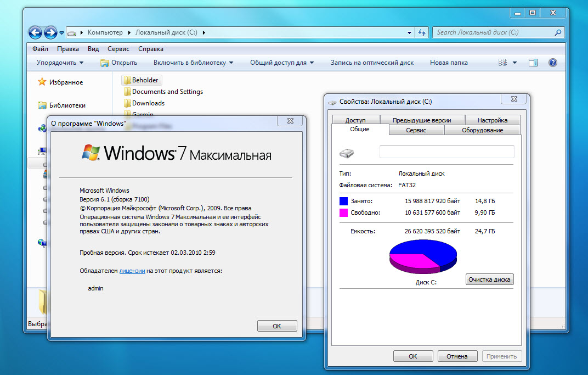The image size is (588, 375).
Task: Select the Библиотеки icon in sidebar
Action: point(42,105)
